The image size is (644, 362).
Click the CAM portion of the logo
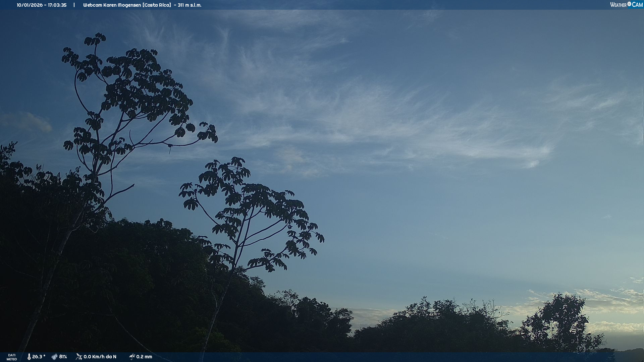pos(637,5)
